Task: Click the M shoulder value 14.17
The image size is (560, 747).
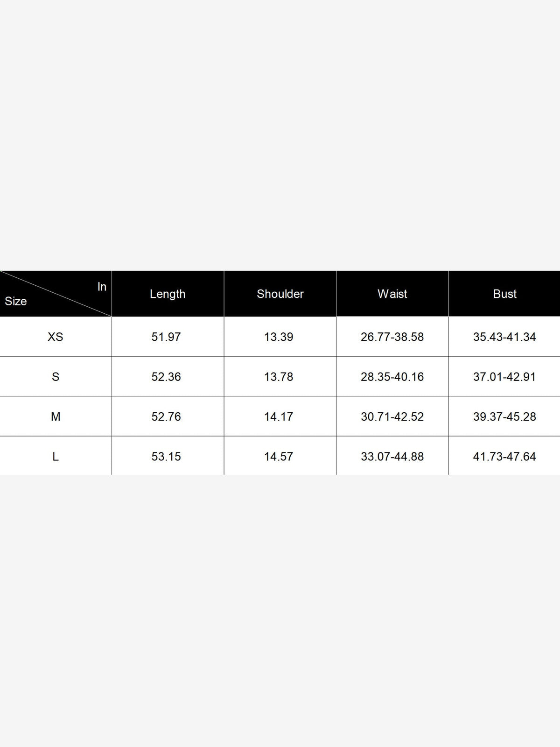Action: pos(279,416)
